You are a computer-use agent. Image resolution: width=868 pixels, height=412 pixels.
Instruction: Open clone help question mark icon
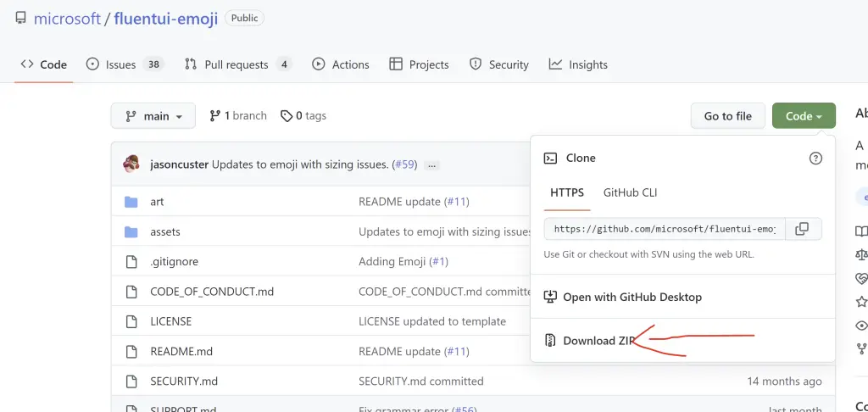point(815,159)
